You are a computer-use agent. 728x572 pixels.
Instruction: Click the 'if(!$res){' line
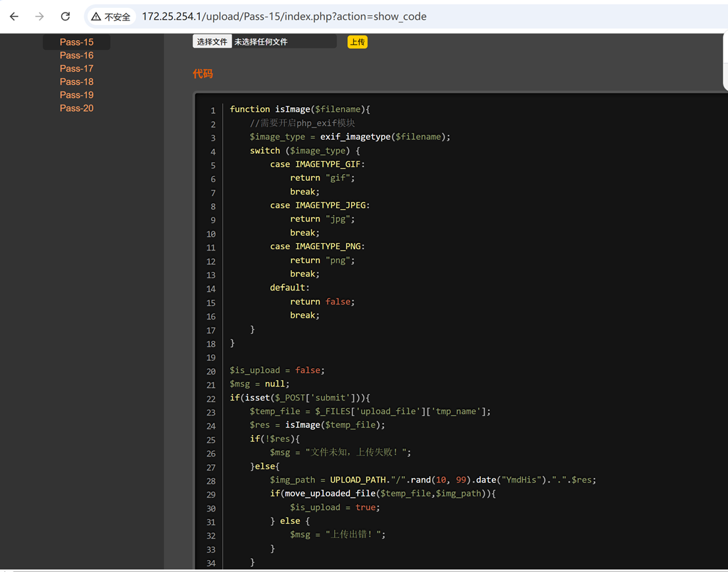click(275, 439)
